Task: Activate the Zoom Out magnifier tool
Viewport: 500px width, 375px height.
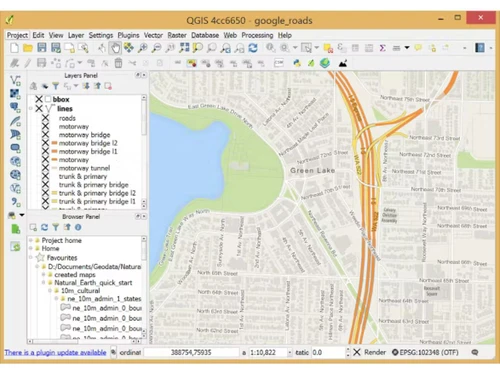Action: (x=156, y=48)
